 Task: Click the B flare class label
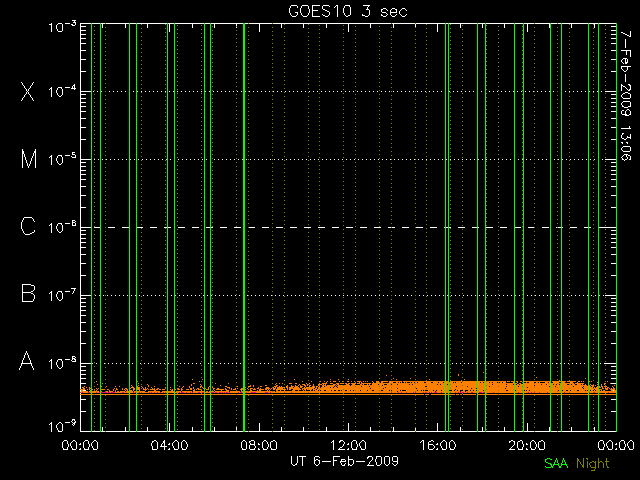[28, 293]
